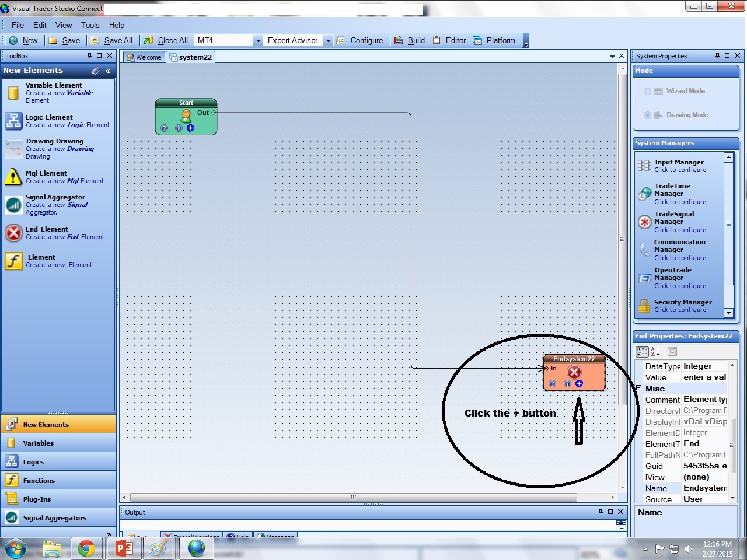Click 'Click to configure' under Communication Manager
The width and height of the screenshot is (747, 560).
(680, 258)
